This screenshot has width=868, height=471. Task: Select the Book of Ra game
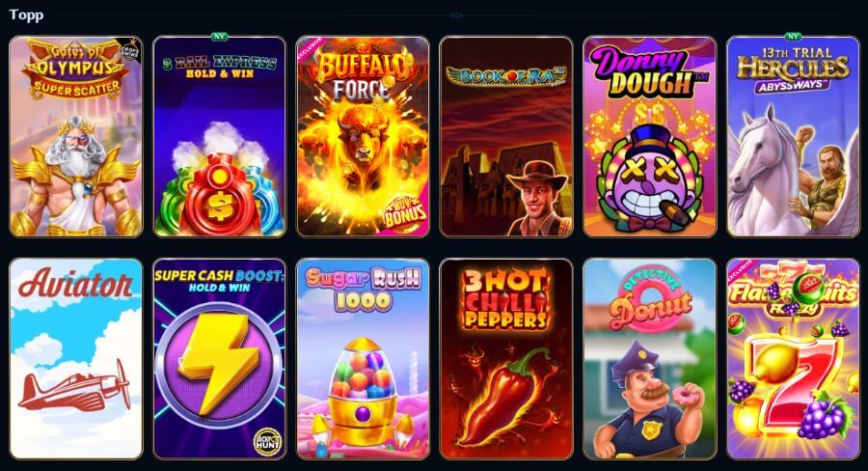point(506,137)
